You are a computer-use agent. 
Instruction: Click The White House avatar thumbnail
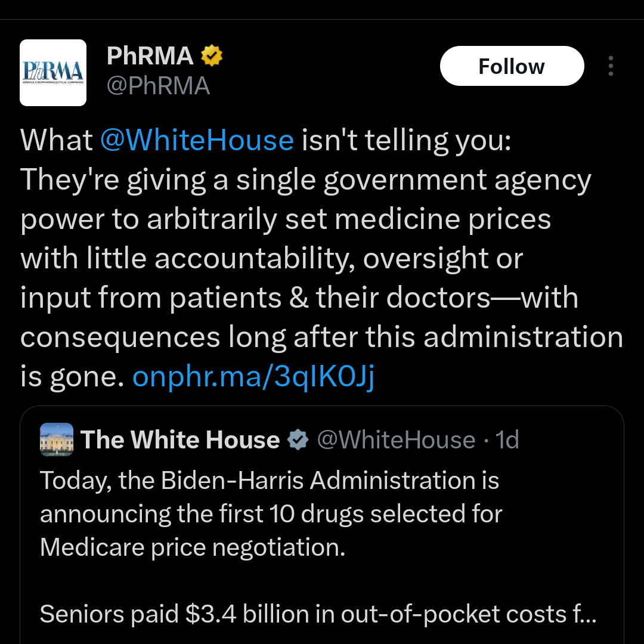57,439
